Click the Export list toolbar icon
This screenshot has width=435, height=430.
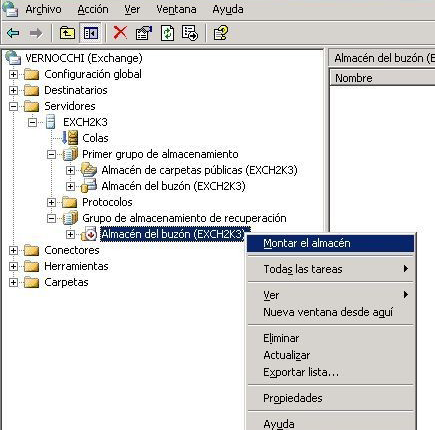(190, 33)
